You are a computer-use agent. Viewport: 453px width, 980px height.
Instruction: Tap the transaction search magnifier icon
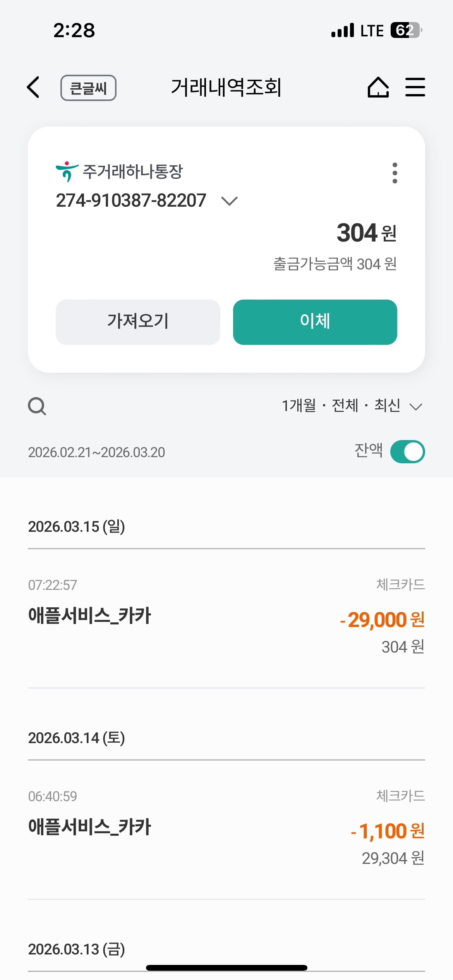(x=37, y=406)
